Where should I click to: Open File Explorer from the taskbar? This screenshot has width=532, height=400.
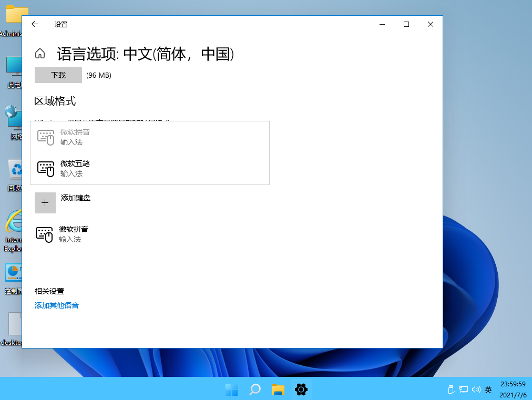coord(278,389)
